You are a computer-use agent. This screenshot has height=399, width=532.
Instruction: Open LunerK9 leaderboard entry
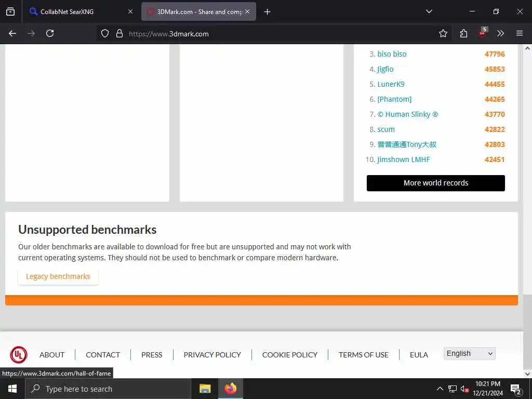pos(391,84)
